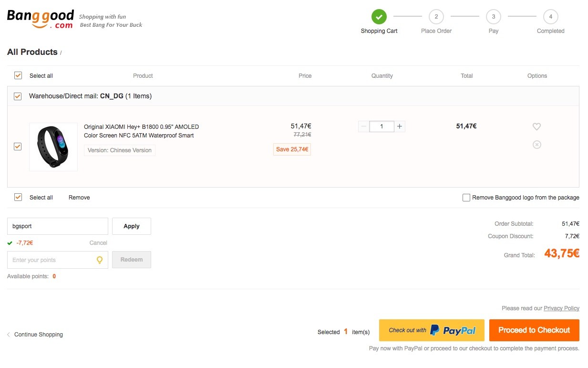Uncheck the Xiaomi Hey+ product checkbox
The image size is (588, 368).
tap(18, 147)
